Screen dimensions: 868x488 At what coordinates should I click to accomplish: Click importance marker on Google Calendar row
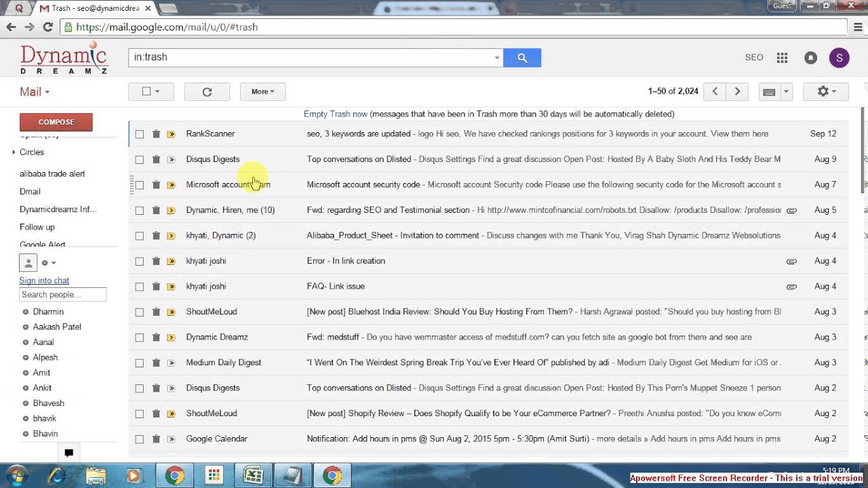[171, 439]
